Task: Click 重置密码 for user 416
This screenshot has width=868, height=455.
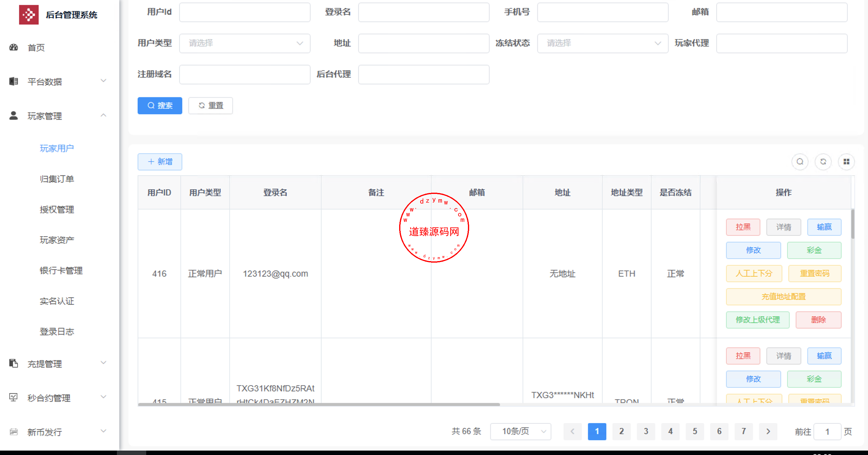Action: click(815, 274)
